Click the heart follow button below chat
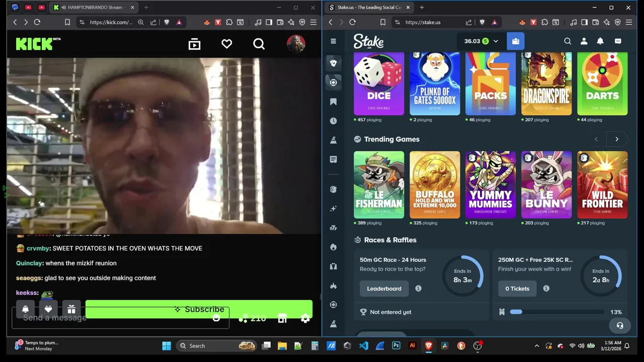The height and width of the screenshot is (362, 644). (x=48, y=309)
